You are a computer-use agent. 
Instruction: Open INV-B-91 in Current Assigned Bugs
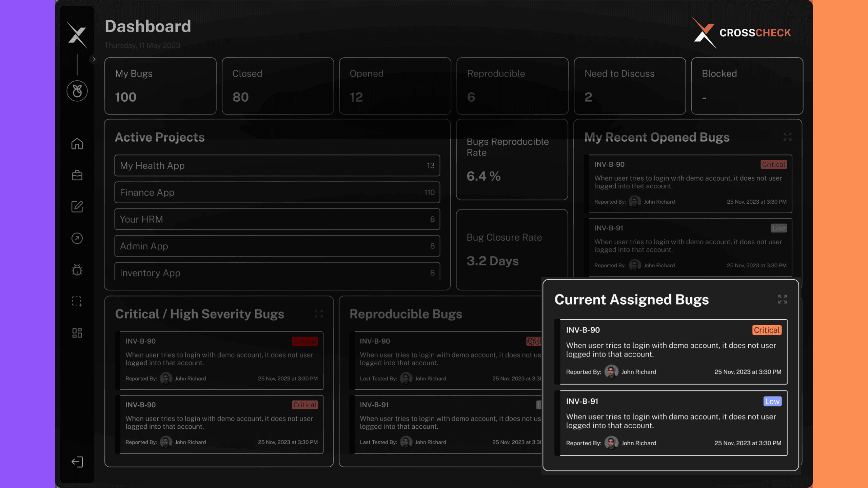(x=671, y=423)
